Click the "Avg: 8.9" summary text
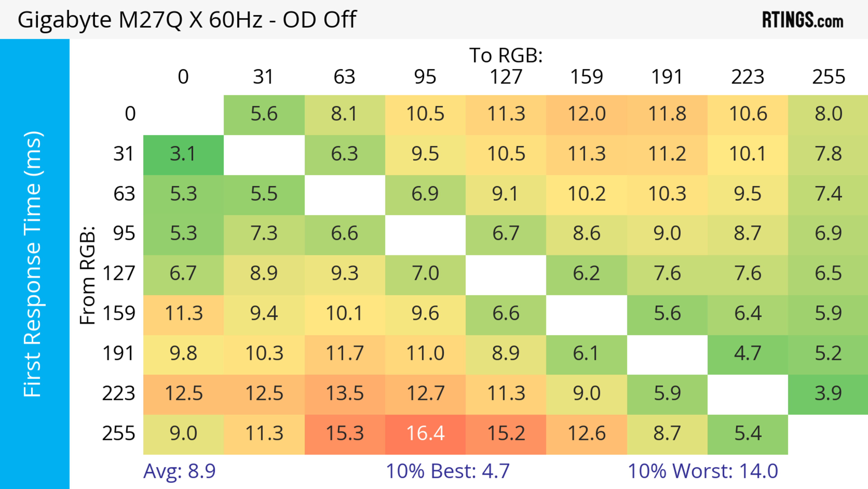 coord(179,471)
